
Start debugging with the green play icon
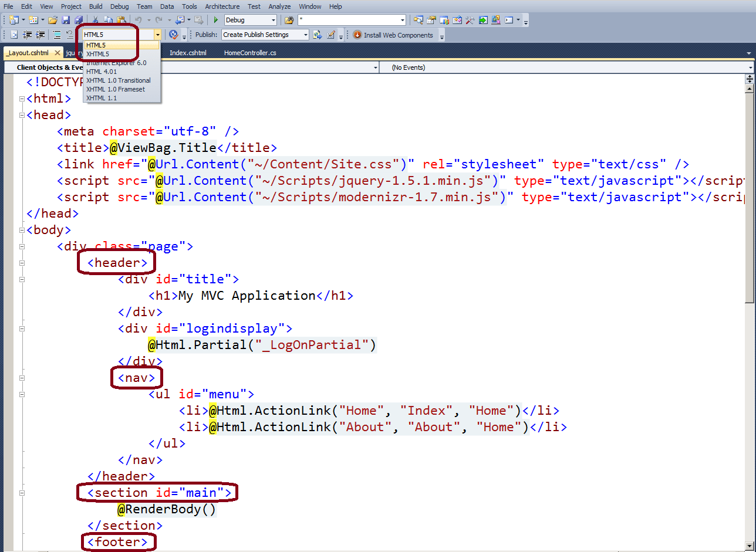[x=216, y=20]
